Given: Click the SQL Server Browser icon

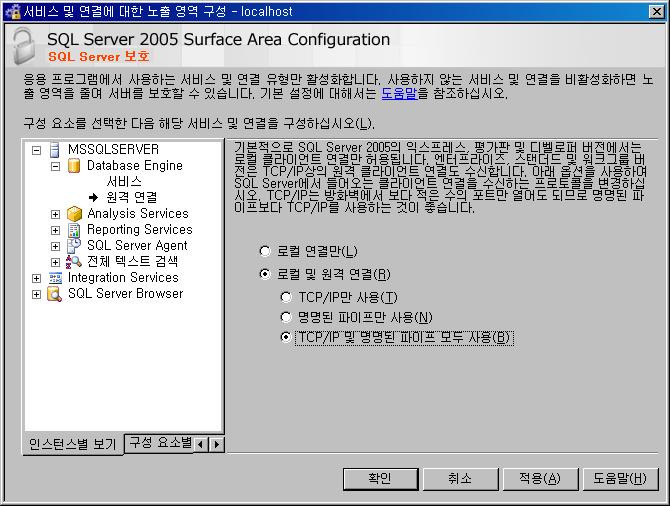Looking at the screenshot, I should click(55, 294).
